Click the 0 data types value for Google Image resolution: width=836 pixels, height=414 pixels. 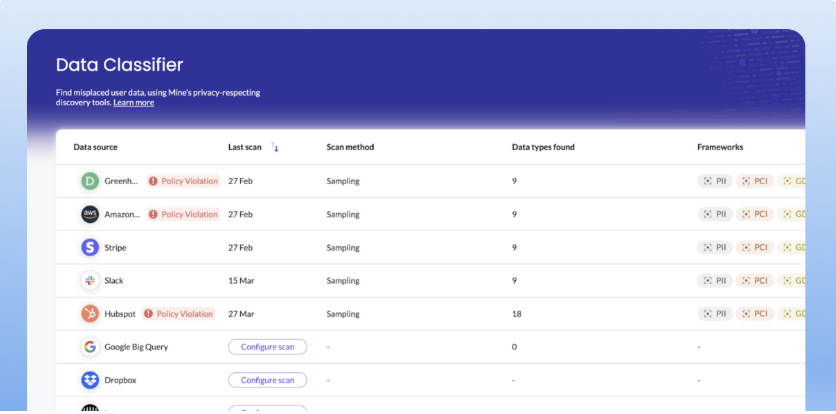[515, 347]
